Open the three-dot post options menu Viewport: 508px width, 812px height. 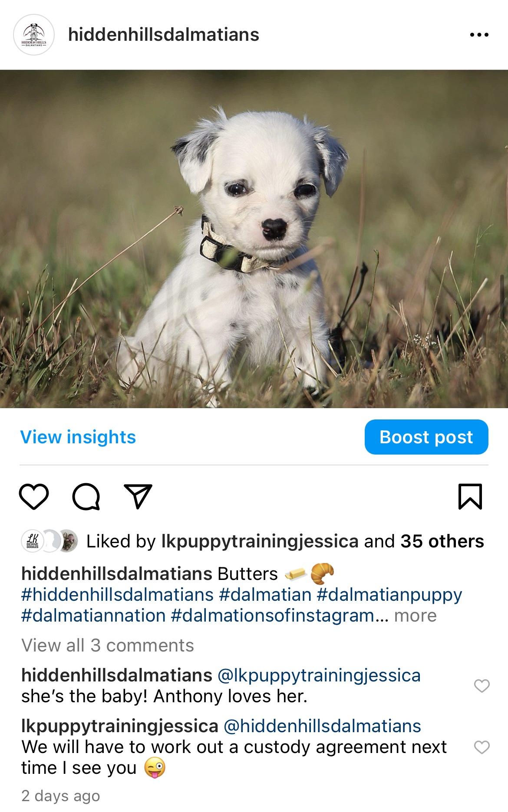pyautogui.click(x=479, y=35)
